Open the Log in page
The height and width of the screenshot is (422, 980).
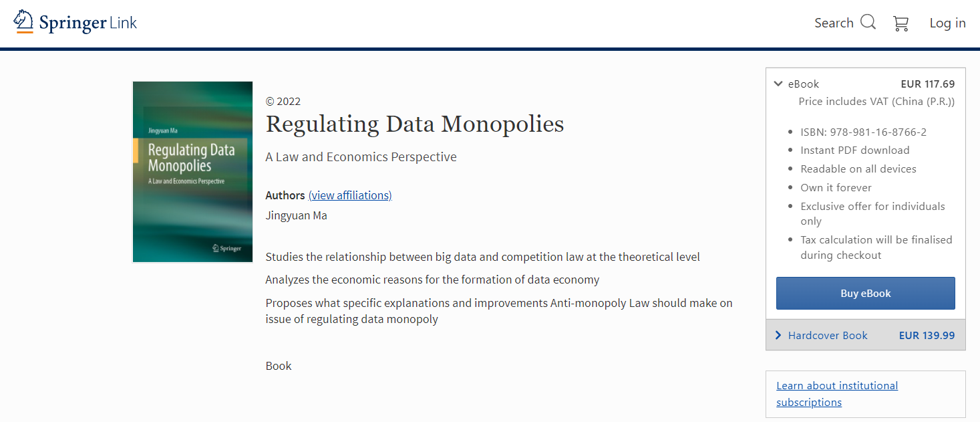pos(947,23)
